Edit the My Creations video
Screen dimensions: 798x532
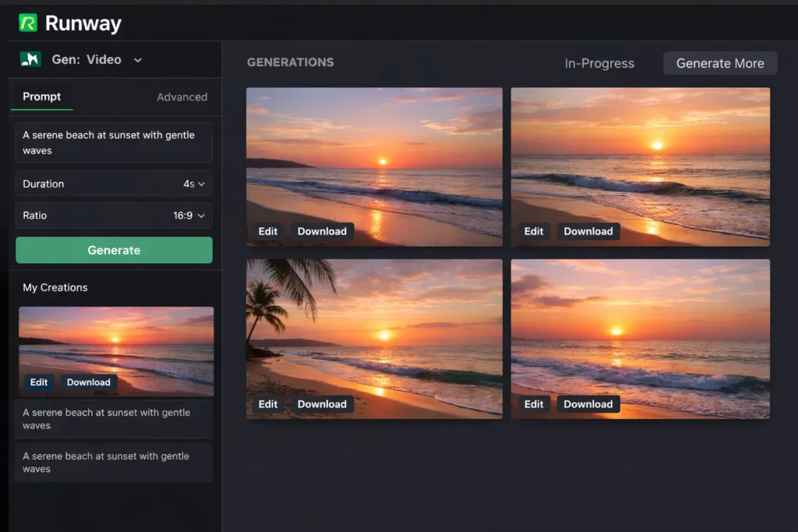point(39,382)
